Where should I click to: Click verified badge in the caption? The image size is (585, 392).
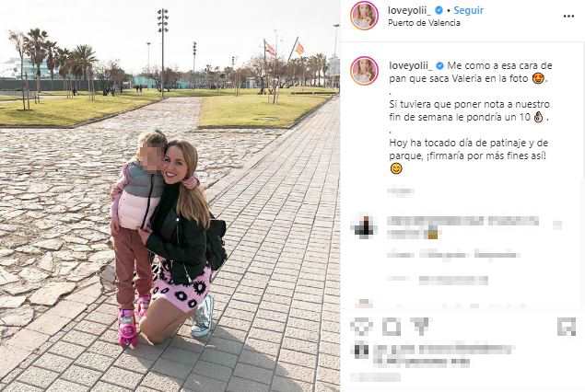[x=439, y=65]
